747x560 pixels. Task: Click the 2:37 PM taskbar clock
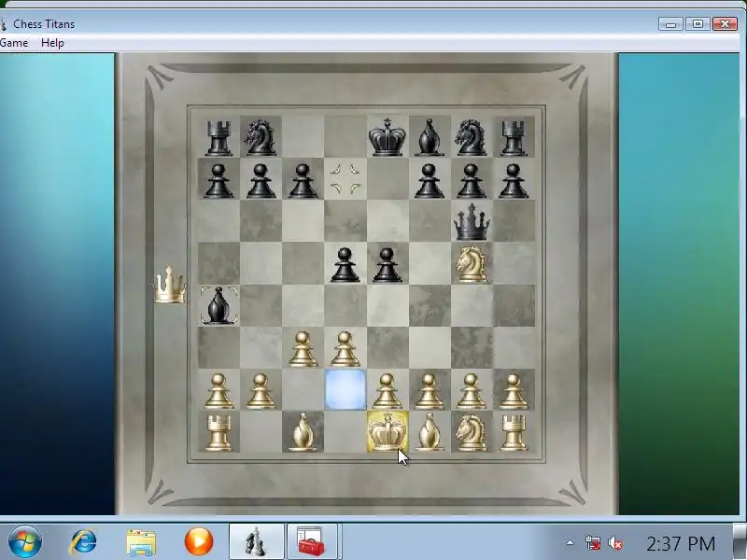click(681, 543)
